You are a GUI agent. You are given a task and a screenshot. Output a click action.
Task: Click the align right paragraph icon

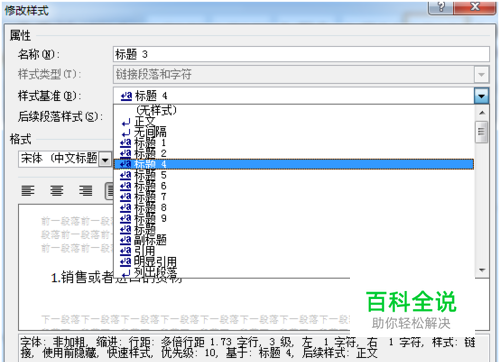click(x=86, y=191)
